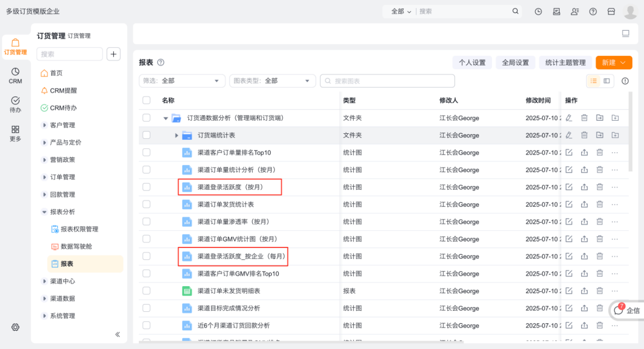The height and width of the screenshot is (349, 644).
Task: Open more options for 渠道订单发货统计表
Action: [x=615, y=205]
